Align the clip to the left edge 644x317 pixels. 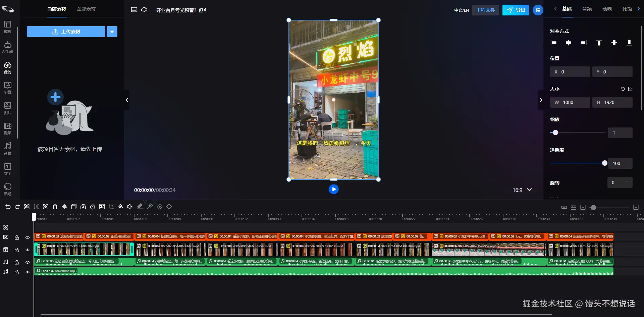[553, 43]
